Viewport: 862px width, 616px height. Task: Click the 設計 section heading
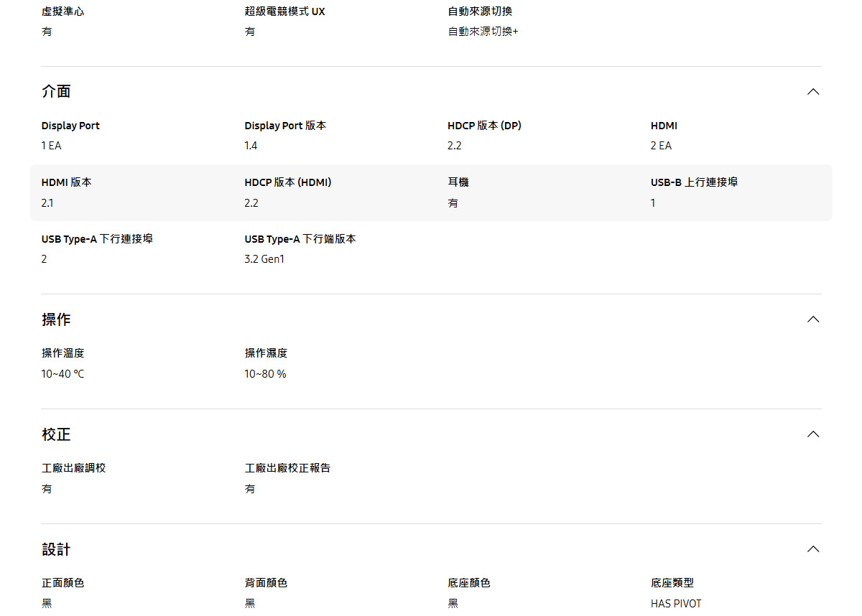[56, 549]
